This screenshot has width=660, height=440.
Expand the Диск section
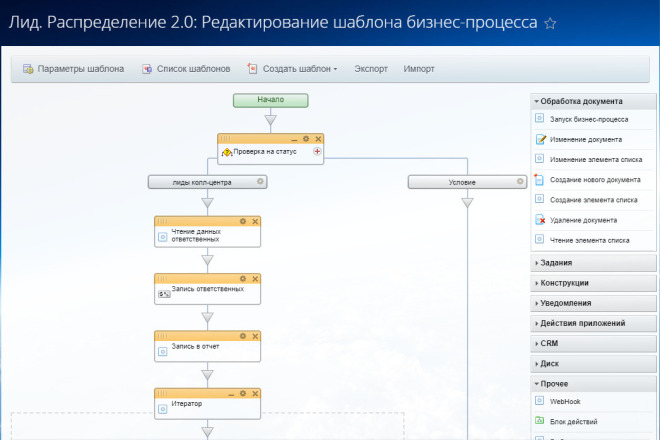point(593,364)
